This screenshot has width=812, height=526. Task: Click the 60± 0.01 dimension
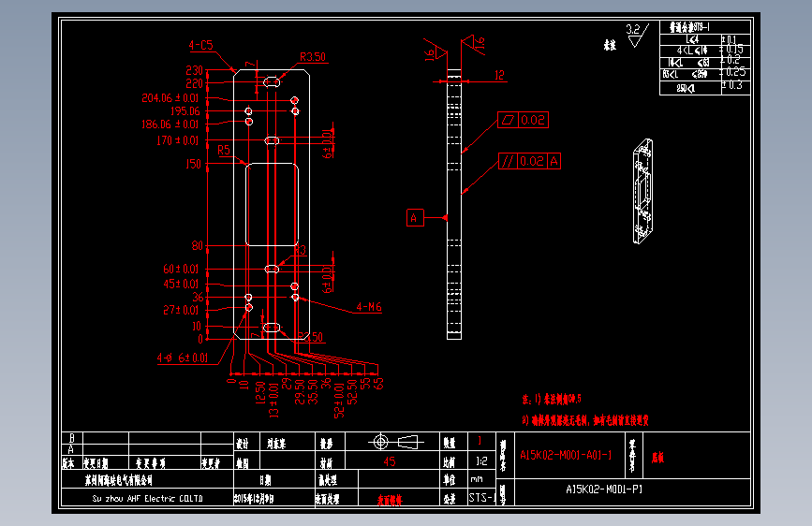point(181,269)
